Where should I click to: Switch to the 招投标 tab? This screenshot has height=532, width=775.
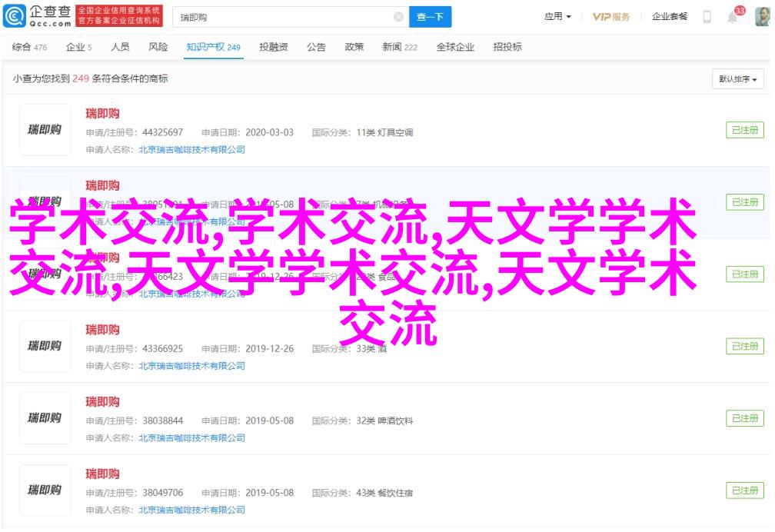point(507,47)
